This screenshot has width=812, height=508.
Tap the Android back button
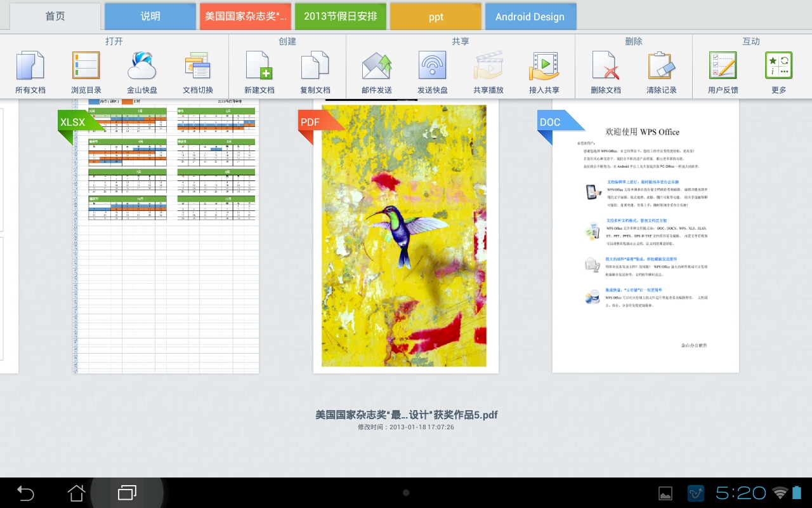[25, 493]
